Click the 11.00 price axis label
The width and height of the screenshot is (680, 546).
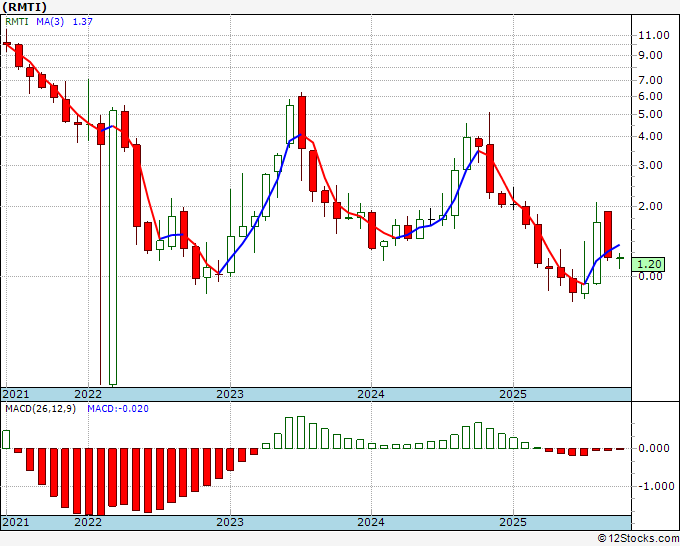[654, 36]
